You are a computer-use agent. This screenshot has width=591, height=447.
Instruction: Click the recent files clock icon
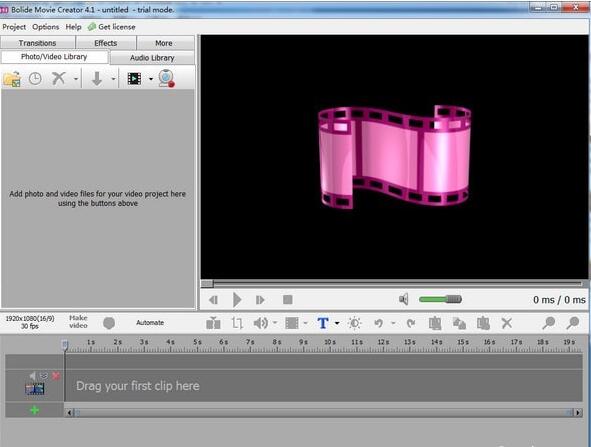click(35, 78)
